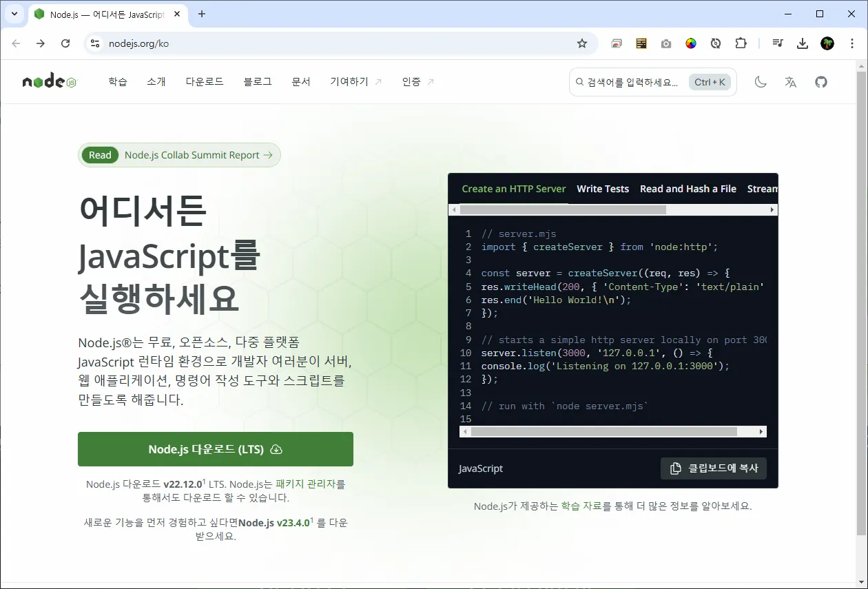Expand the tab search dropdown arrow
The height and width of the screenshot is (589, 868).
point(14,14)
